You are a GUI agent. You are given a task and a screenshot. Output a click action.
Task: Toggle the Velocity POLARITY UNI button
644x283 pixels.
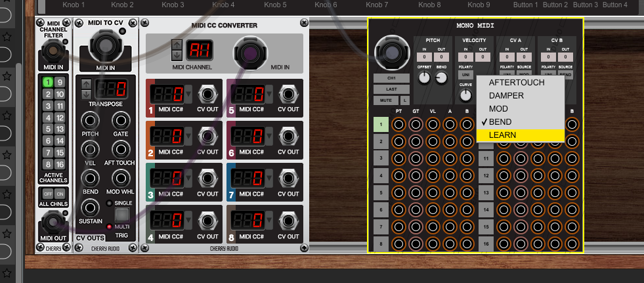tap(465, 75)
